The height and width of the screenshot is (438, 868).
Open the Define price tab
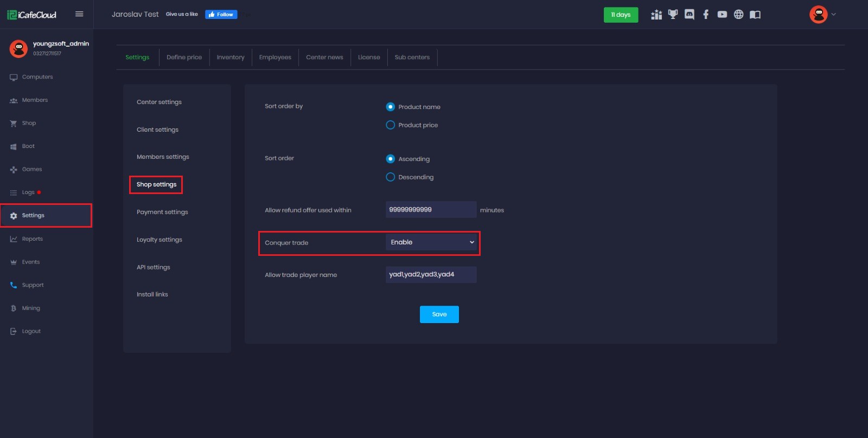pyautogui.click(x=184, y=57)
